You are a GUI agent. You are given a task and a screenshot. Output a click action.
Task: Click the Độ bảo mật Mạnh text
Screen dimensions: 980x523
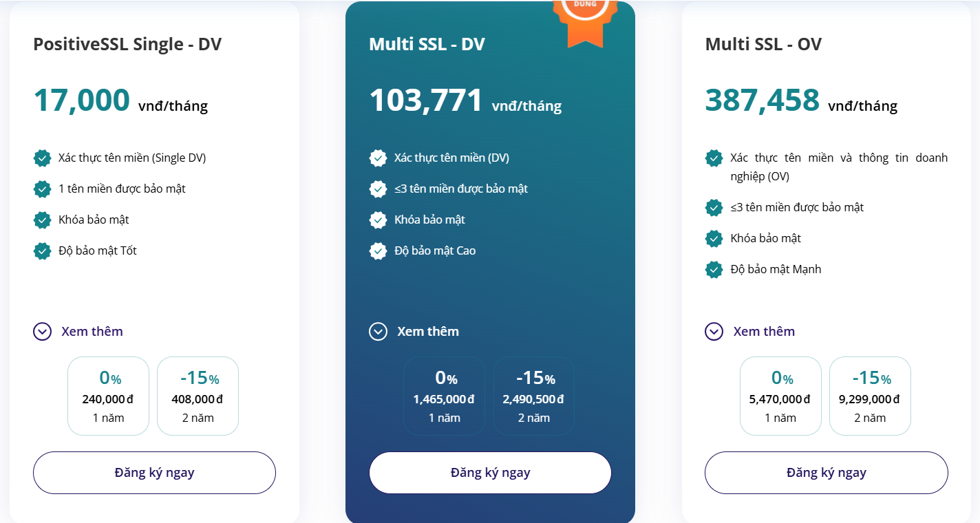(776, 270)
